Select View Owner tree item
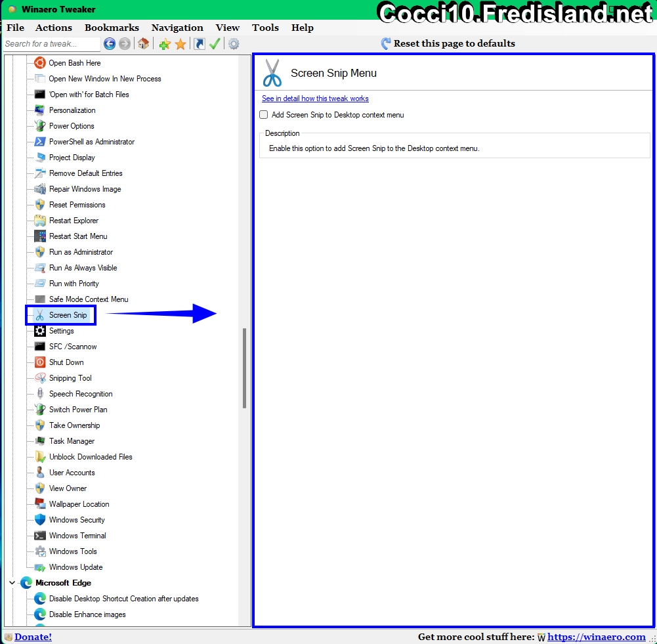This screenshot has width=657, height=644. pyautogui.click(x=68, y=488)
